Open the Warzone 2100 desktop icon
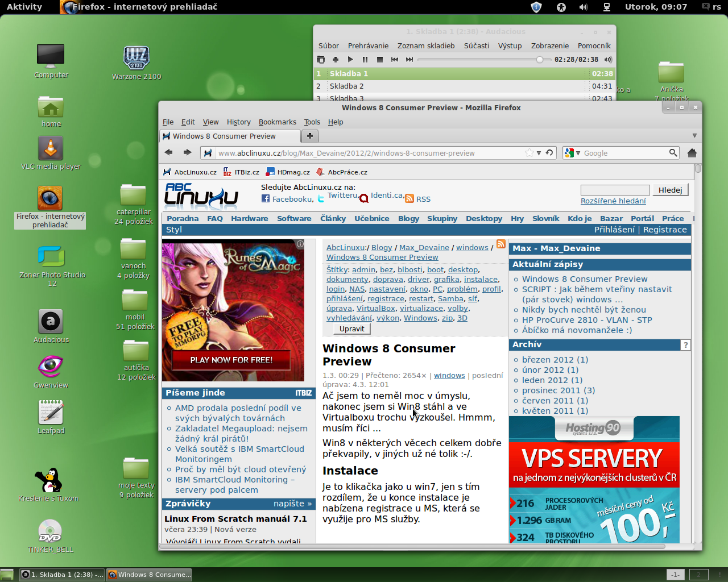The height and width of the screenshot is (582, 728). [136, 63]
